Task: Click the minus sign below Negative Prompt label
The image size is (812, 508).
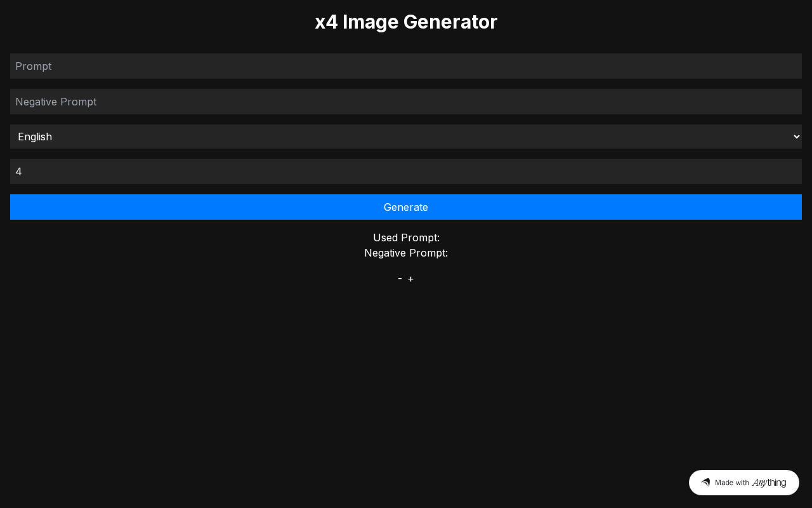Action: click(400, 279)
